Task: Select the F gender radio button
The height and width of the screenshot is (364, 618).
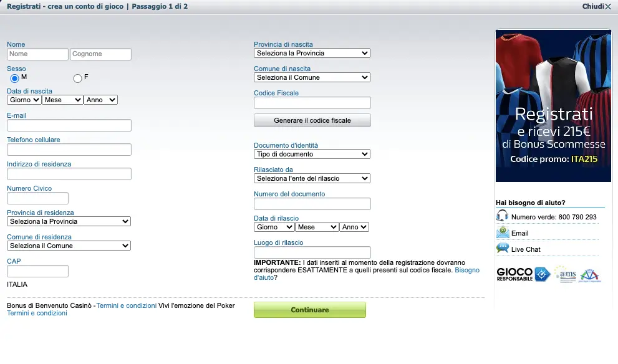Action: [x=78, y=79]
